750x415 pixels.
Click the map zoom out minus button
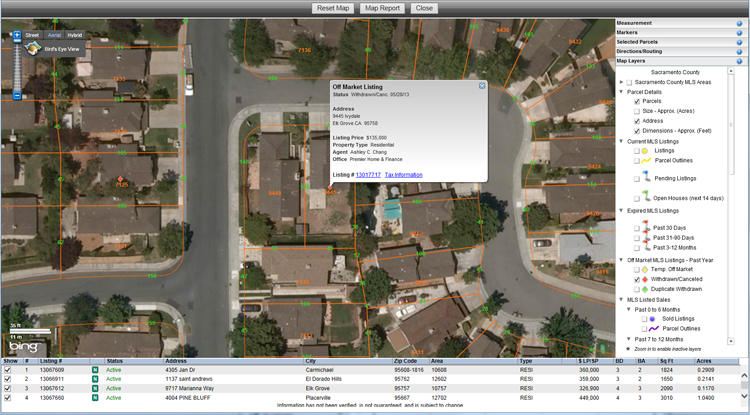pyautogui.click(x=17, y=96)
